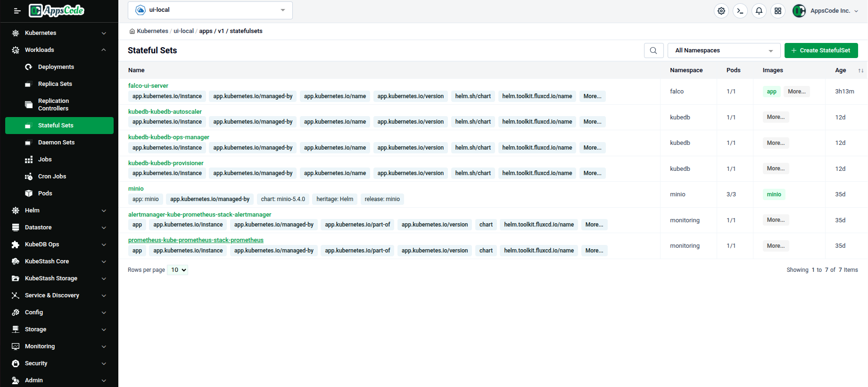Open kubedb-kubedb-autoscaler link
The height and width of the screenshot is (387, 868).
point(165,112)
